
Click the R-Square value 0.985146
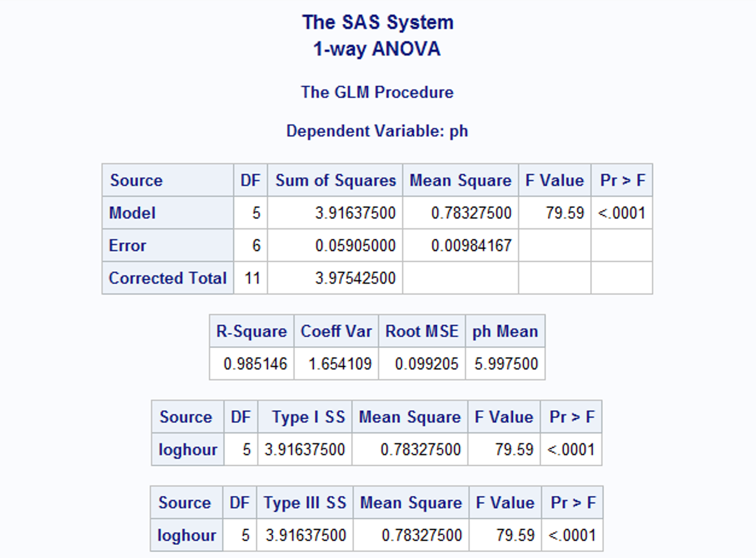(255, 364)
